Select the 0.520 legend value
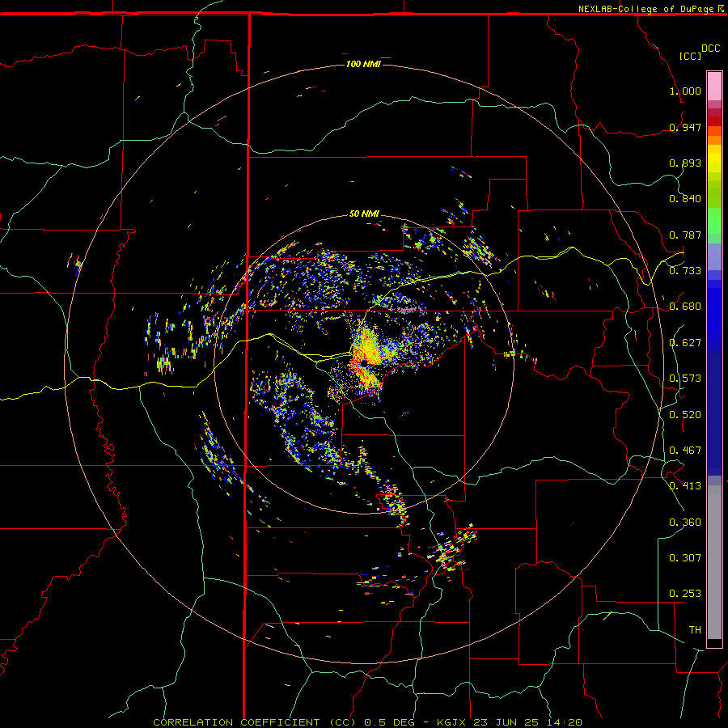The width and height of the screenshot is (728, 728). [x=685, y=415]
